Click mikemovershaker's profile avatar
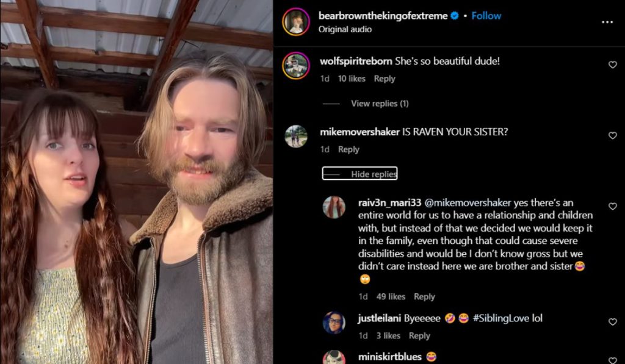This screenshot has width=625, height=364. [297, 137]
